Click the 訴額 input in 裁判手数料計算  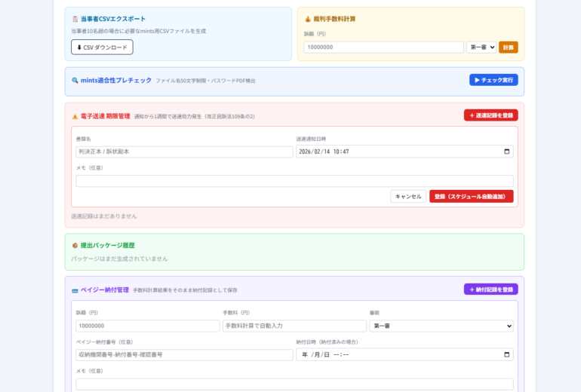(383, 47)
